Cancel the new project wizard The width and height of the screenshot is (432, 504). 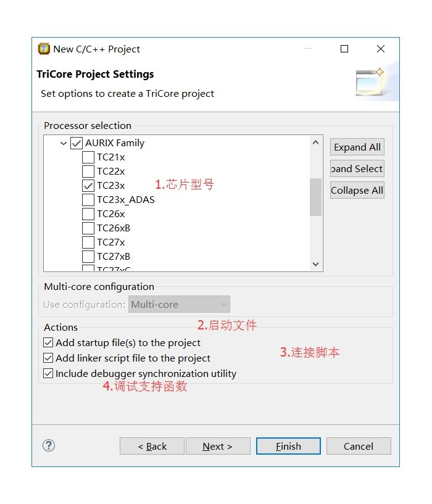359,445
